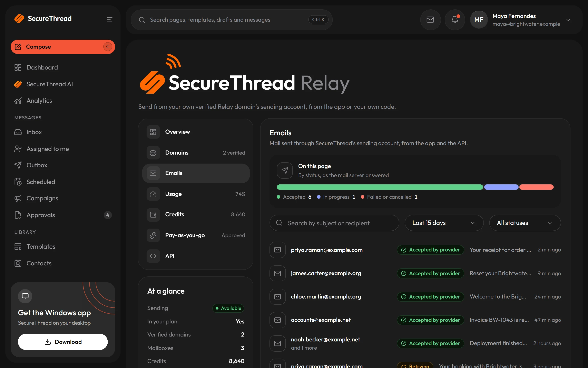
Task: Click the Outbox paper plane icon
Action: pyautogui.click(x=18, y=165)
